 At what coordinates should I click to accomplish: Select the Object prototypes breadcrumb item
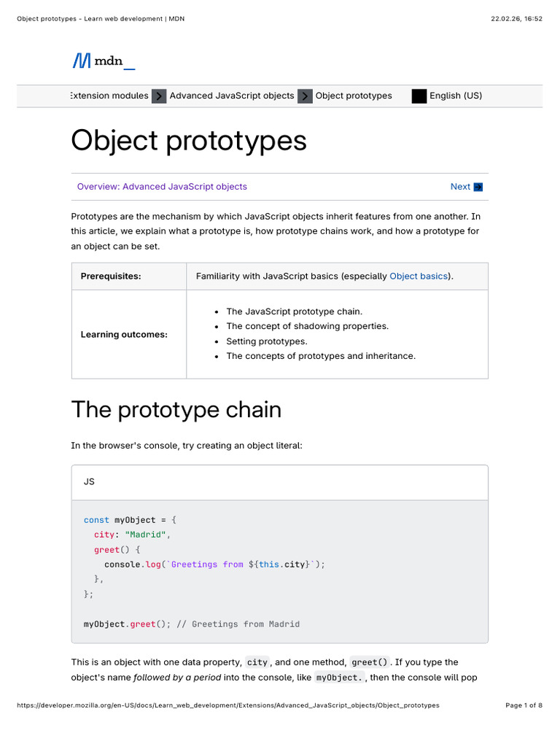354,96
